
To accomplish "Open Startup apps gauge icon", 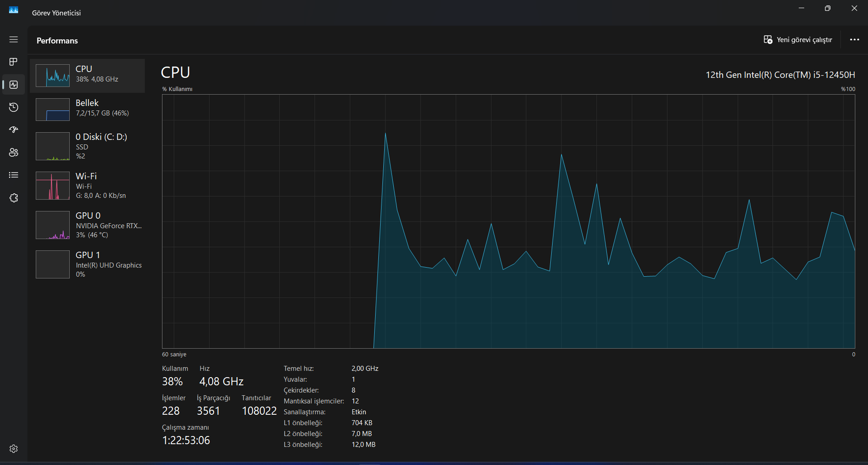I will [x=14, y=130].
